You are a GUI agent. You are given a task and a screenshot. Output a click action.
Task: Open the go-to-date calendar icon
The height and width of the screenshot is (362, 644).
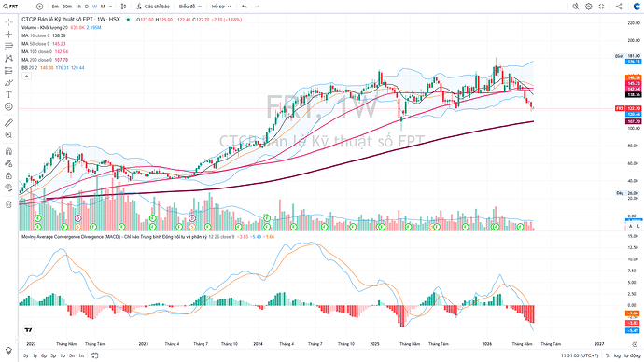tap(95, 355)
